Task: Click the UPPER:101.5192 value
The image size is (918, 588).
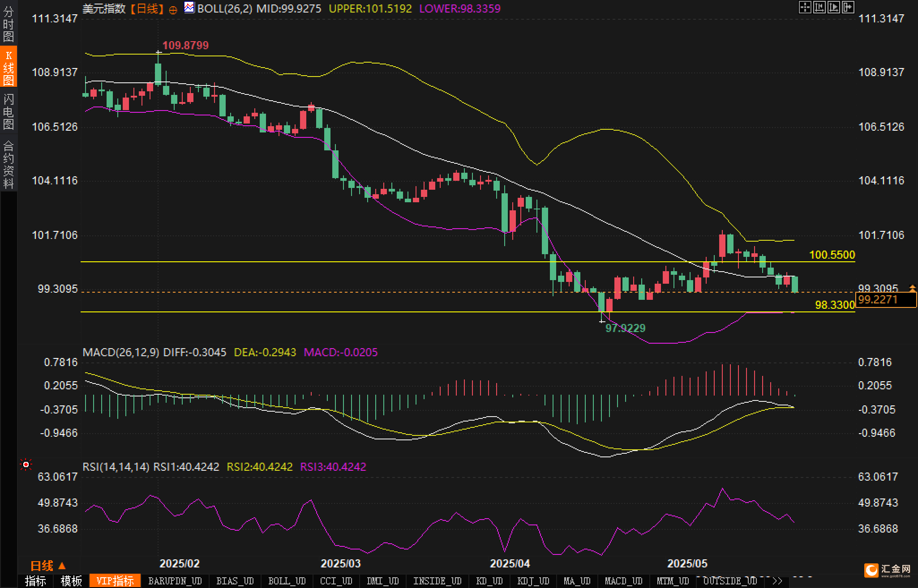Action: tap(370, 9)
